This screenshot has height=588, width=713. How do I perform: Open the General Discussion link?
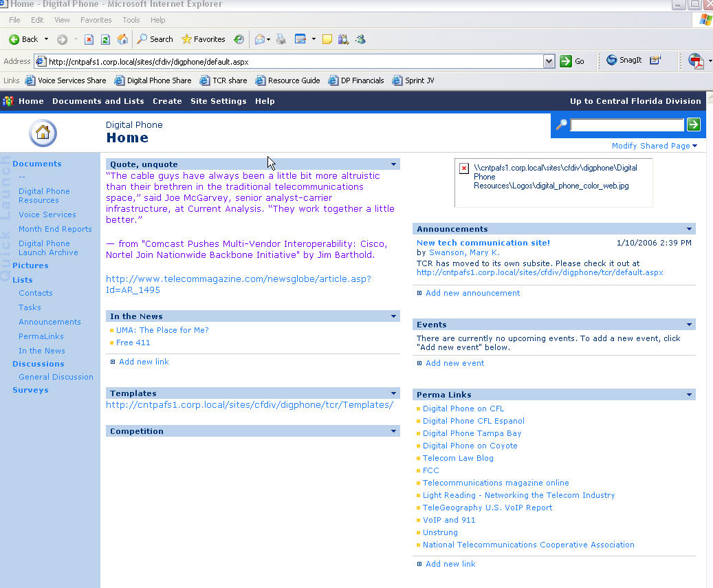tap(56, 377)
